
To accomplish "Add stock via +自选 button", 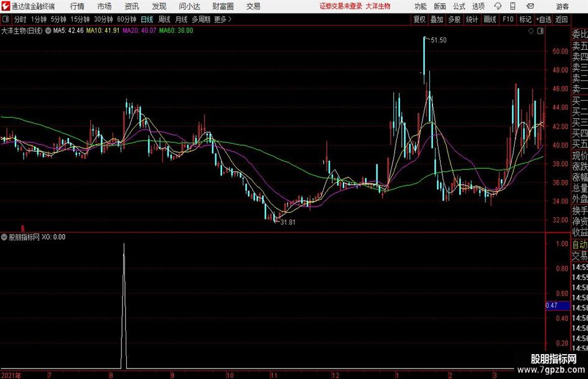I will pyautogui.click(x=543, y=19).
